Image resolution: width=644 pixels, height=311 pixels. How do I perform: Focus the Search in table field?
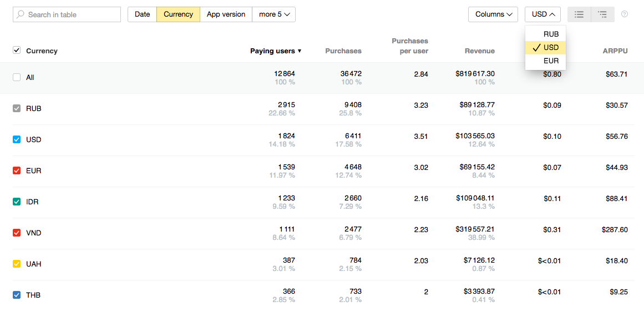[x=72, y=14]
